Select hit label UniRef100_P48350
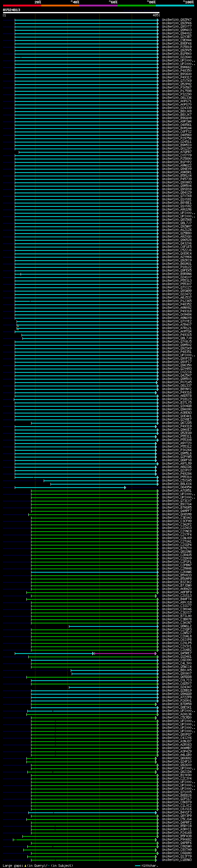The width and height of the screenshot is (197, 868). 177,71
